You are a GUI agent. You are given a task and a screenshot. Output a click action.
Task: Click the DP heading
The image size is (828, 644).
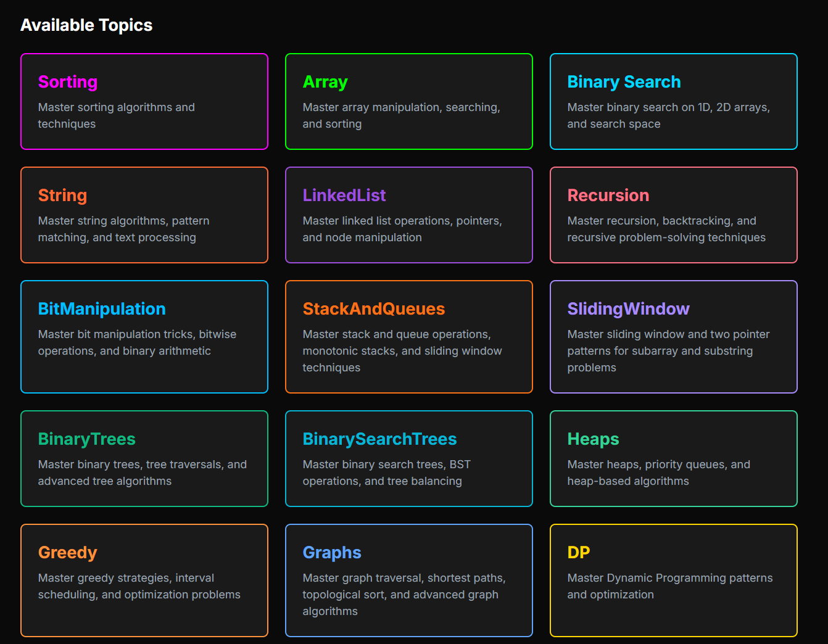[x=579, y=552]
